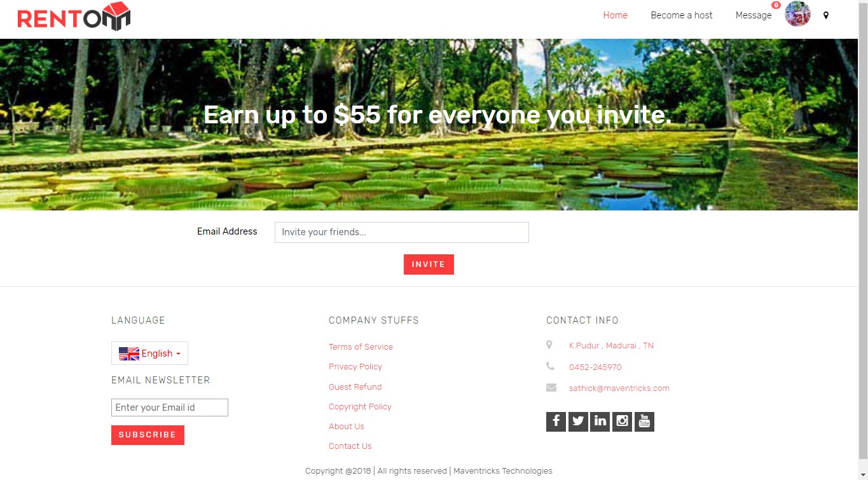Click the SUBSCRIBE button
The image size is (868, 480).
click(x=148, y=435)
